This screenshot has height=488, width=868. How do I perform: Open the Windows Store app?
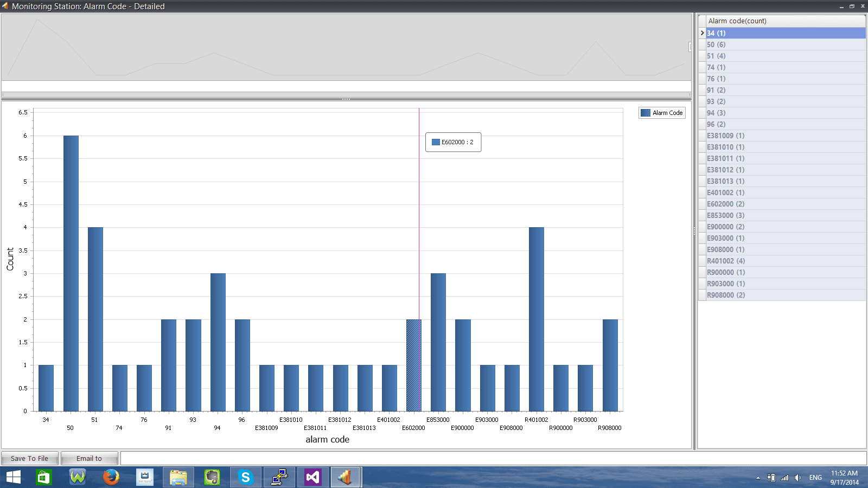click(x=43, y=477)
